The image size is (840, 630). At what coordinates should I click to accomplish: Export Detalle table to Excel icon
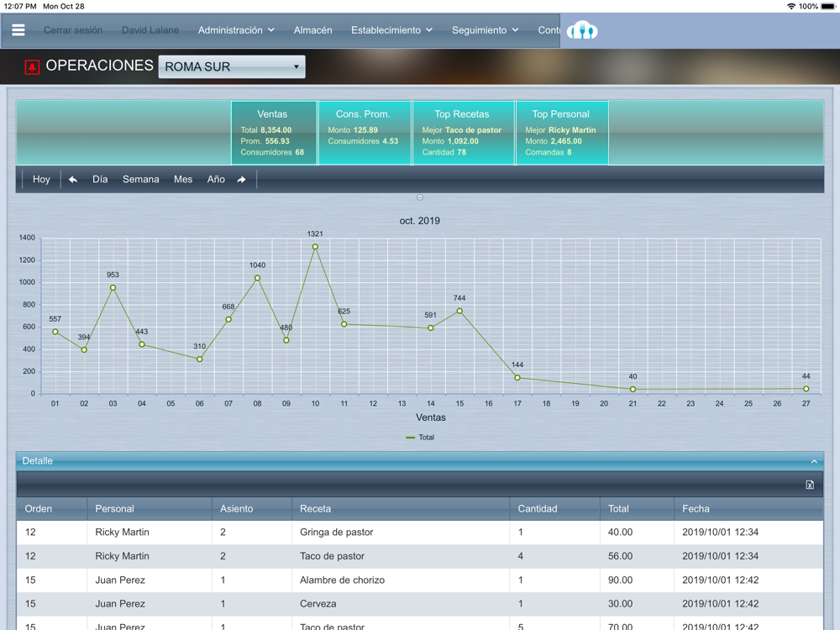coord(810,485)
